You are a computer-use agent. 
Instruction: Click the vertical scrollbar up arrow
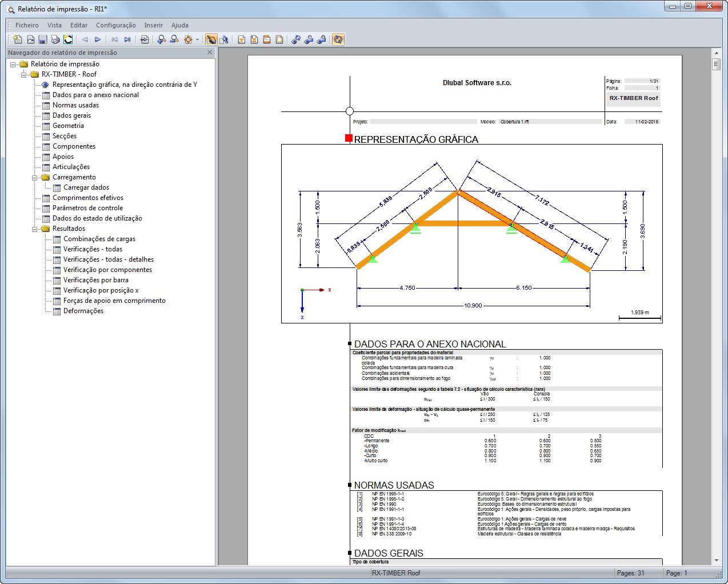(x=717, y=53)
